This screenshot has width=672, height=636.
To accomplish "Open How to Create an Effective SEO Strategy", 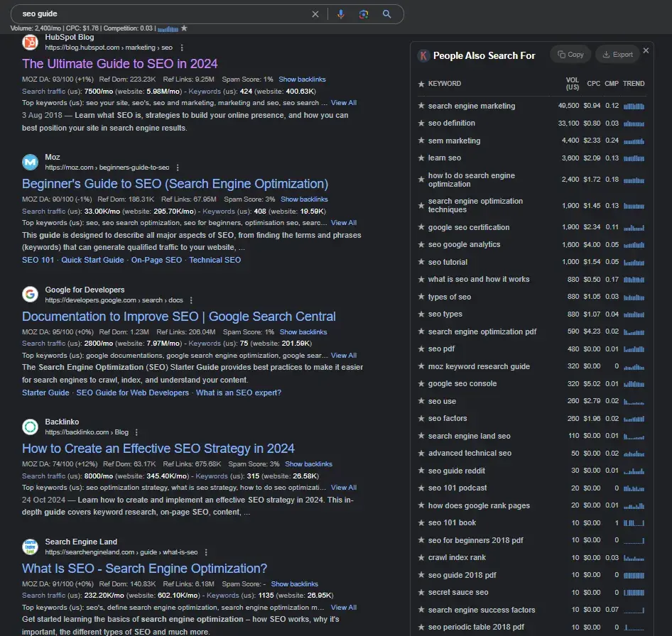I will [158, 449].
